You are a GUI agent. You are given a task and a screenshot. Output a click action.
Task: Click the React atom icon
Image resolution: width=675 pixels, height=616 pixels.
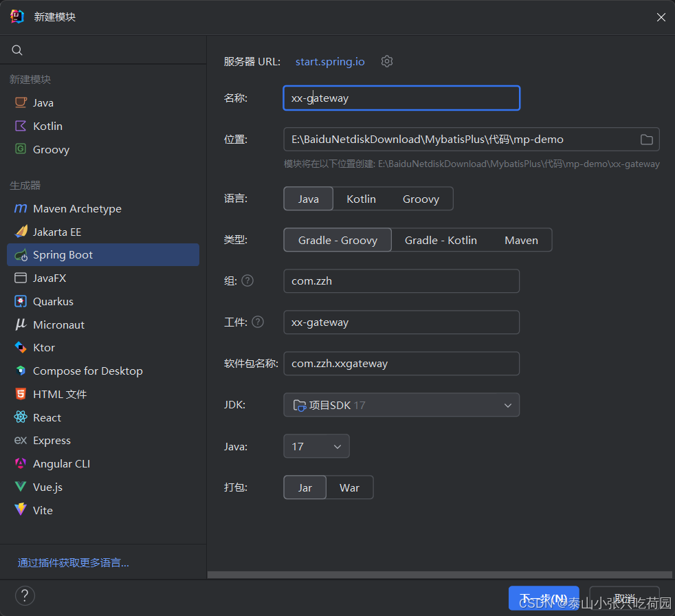[x=21, y=417]
